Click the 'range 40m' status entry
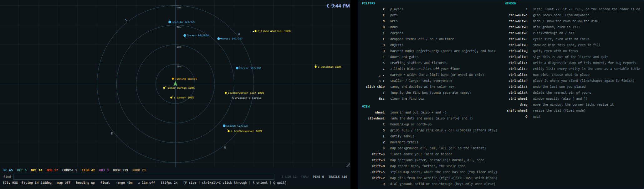Screen dimensions: 644x189 pos(124,183)
